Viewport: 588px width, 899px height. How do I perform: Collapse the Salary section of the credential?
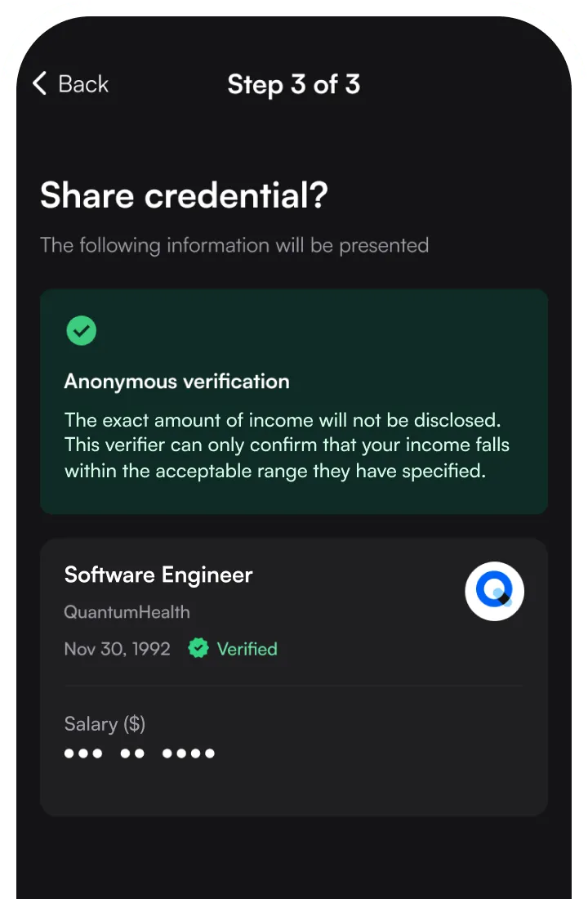click(x=105, y=724)
